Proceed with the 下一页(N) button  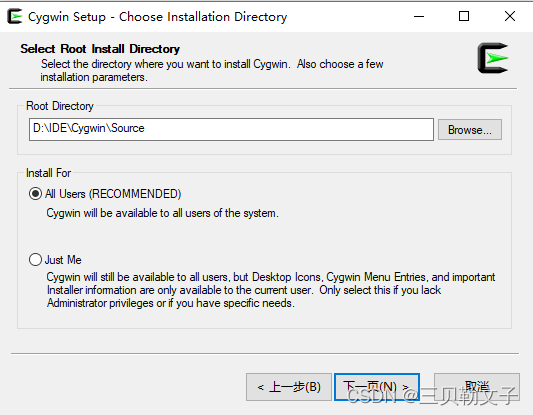[377, 387]
